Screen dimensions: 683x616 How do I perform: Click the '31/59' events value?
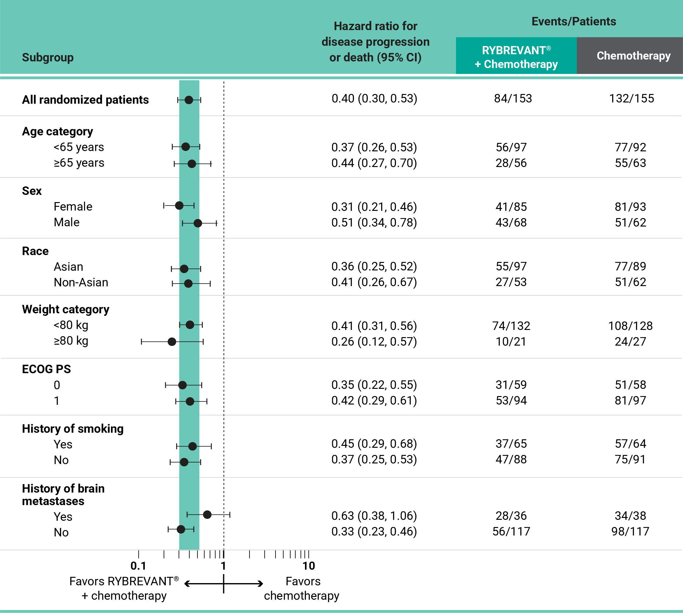pos(511,385)
